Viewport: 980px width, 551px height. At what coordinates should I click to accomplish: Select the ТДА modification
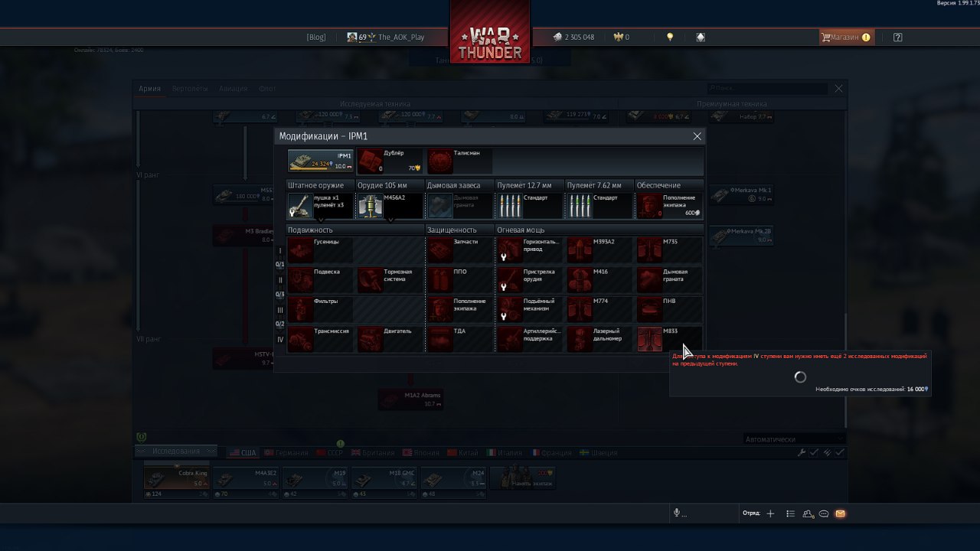pos(460,340)
